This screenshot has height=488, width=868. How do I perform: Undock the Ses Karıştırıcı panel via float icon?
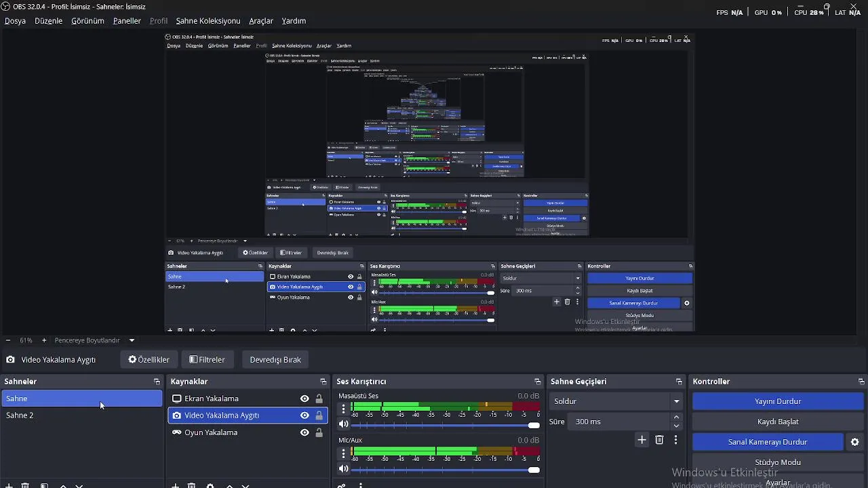point(538,382)
